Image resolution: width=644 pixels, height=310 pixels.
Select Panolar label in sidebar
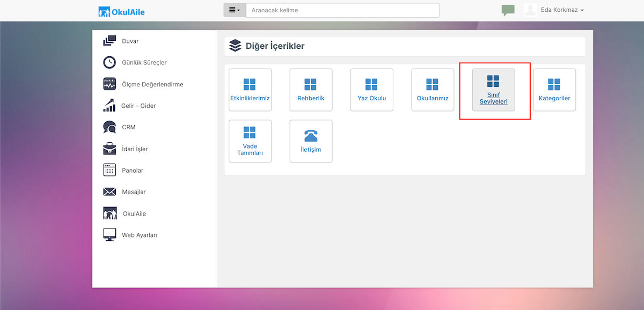pyautogui.click(x=133, y=171)
